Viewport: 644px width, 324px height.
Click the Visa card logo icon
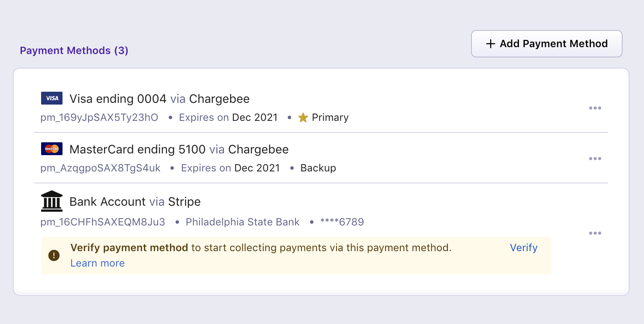click(x=52, y=98)
